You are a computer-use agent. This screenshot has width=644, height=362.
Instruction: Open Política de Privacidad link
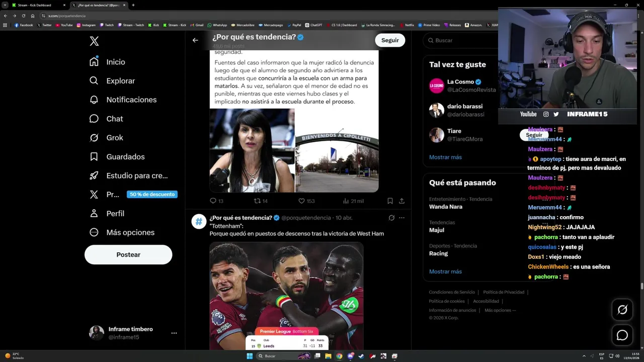(x=504, y=292)
